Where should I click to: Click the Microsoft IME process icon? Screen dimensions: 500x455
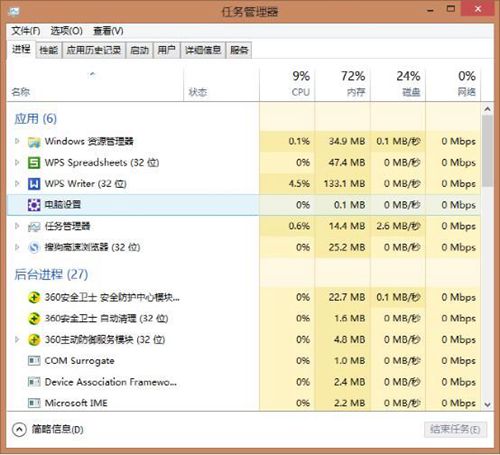34,403
